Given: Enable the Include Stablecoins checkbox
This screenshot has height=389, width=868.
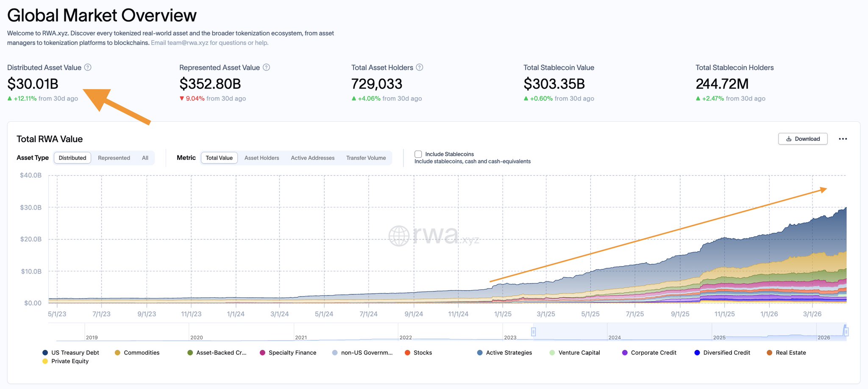Looking at the screenshot, I should pyautogui.click(x=418, y=154).
